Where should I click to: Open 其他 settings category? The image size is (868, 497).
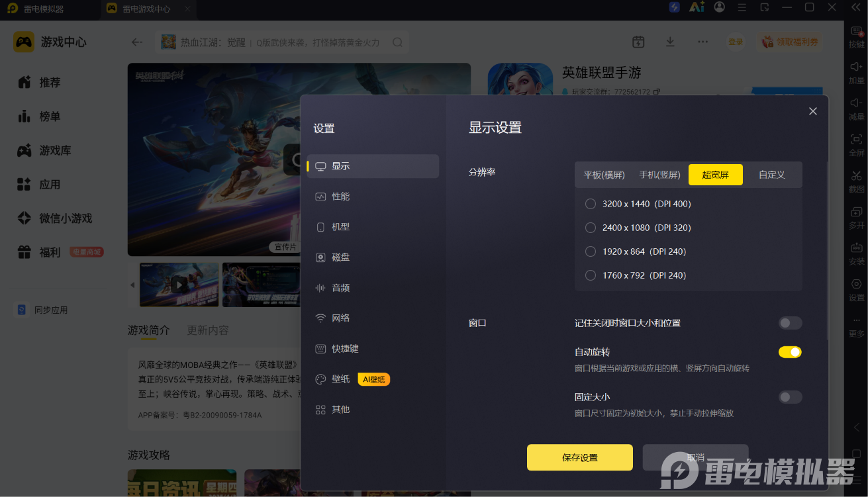tap(373, 410)
